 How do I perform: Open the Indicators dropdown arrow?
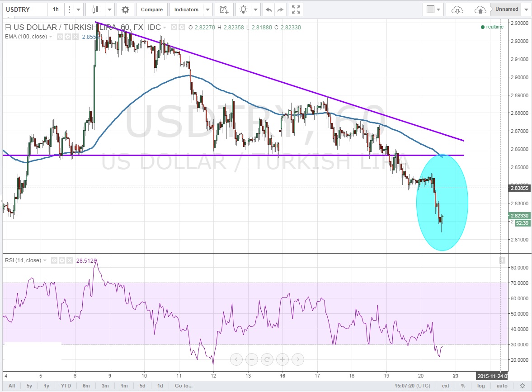click(207, 9)
